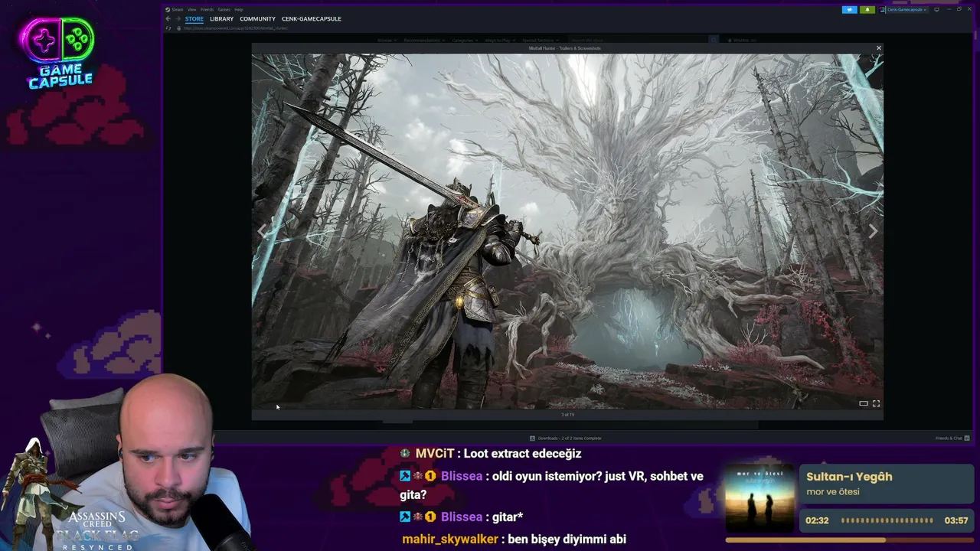Click the screenshot of the knight and tree
Image resolution: width=980 pixels, height=551 pixels.
pyautogui.click(x=567, y=231)
